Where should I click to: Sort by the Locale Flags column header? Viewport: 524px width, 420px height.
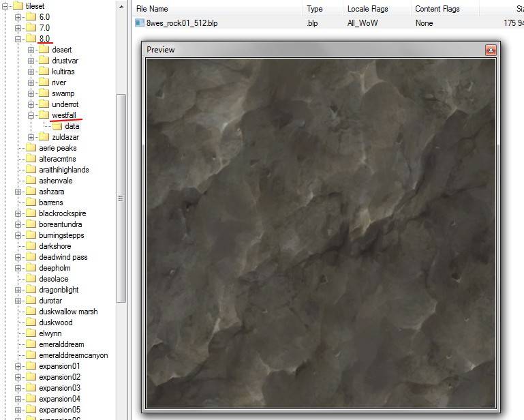click(x=377, y=9)
